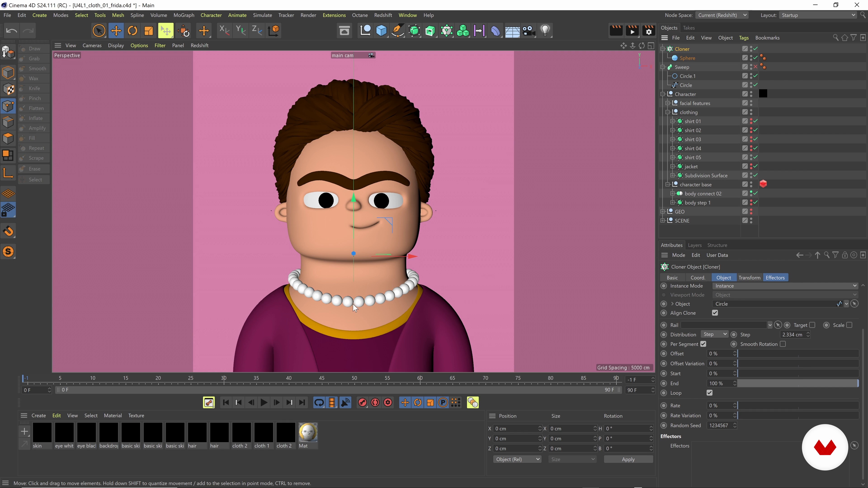Open search in the Objects manager
The image size is (868, 488).
tap(835, 38)
